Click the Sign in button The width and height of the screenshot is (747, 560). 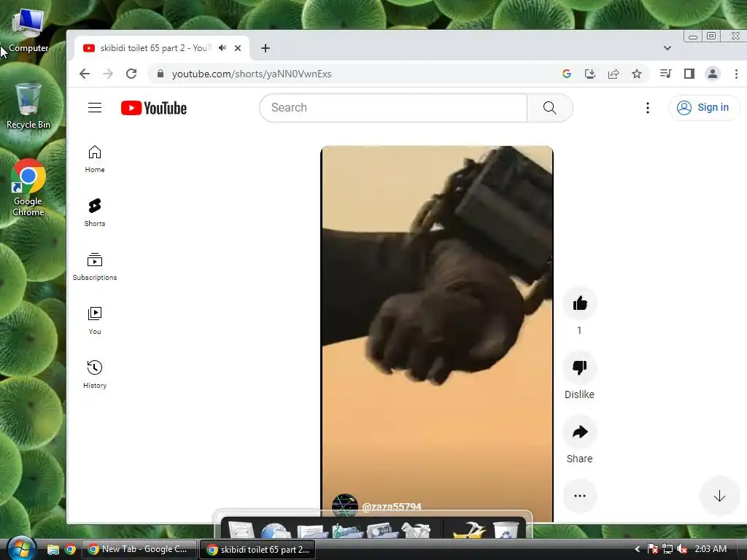tap(704, 108)
